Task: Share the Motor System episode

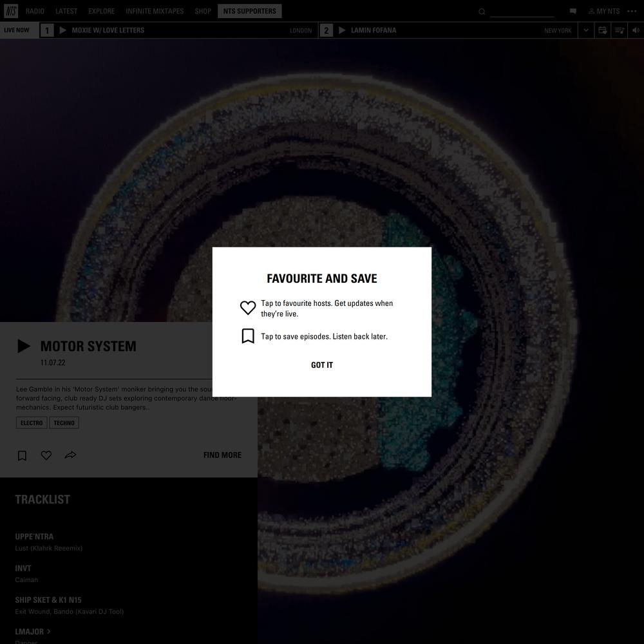Action: (70, 455)
